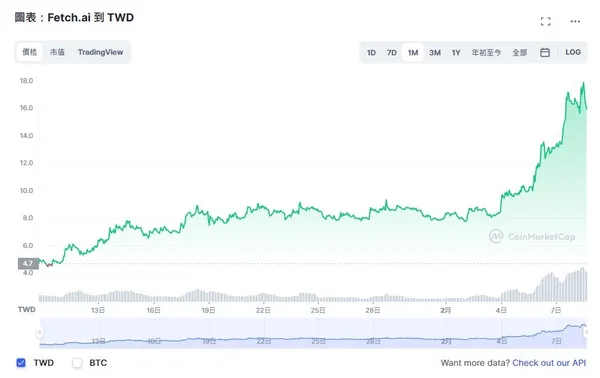Open the three-dot more options menu
The width and height of the screenshot is (600, 378).
[x=575, y=21]
